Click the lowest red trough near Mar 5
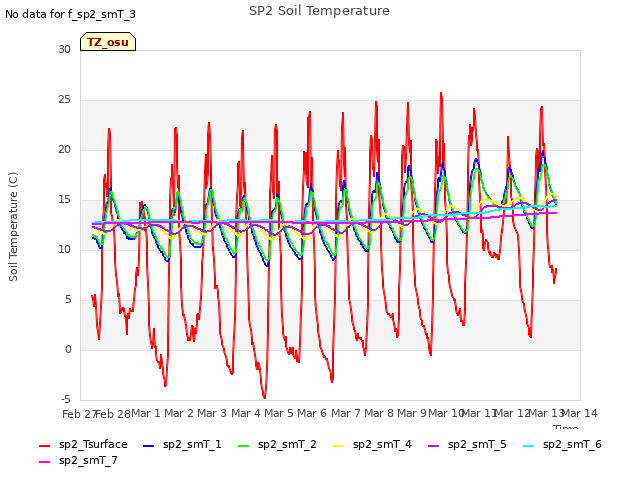The image size is (640, 480). point(264,397)
